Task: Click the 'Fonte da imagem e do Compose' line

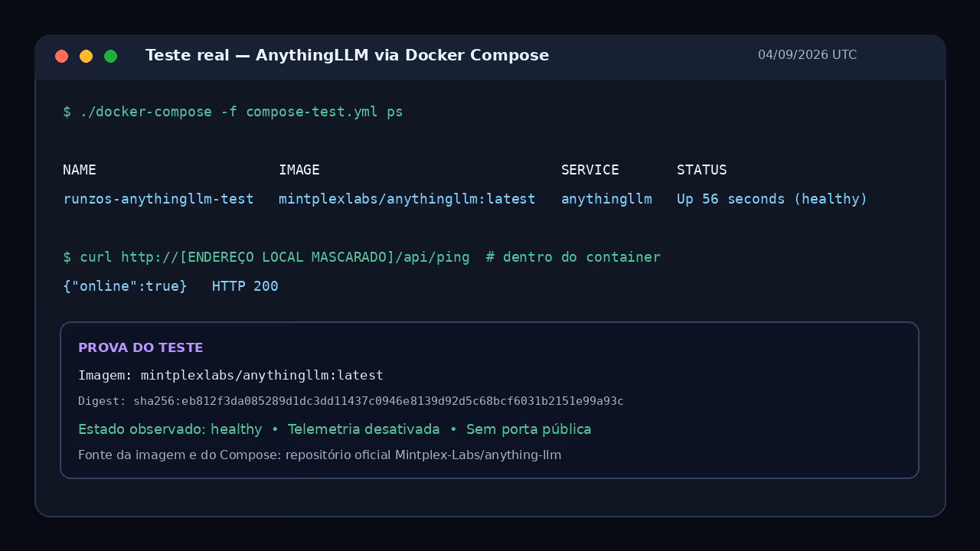Action: coord(320,455)
